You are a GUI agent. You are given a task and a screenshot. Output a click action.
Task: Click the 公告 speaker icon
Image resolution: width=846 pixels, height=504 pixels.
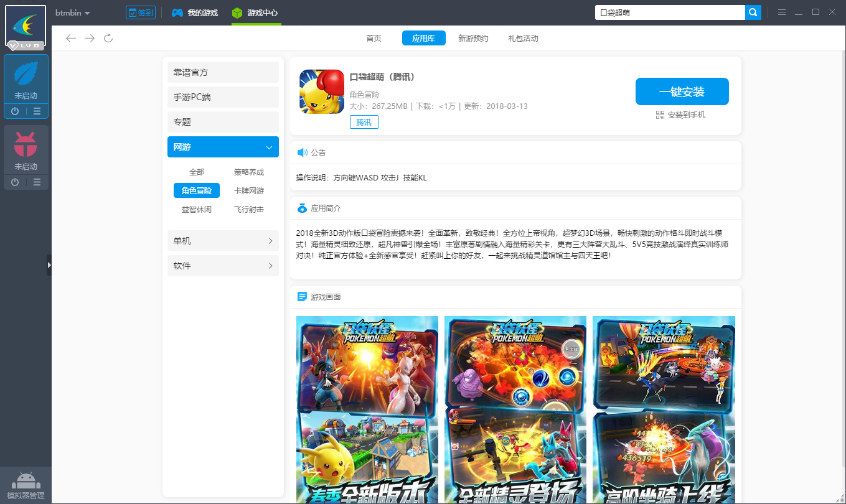click(x=303, y=152)
